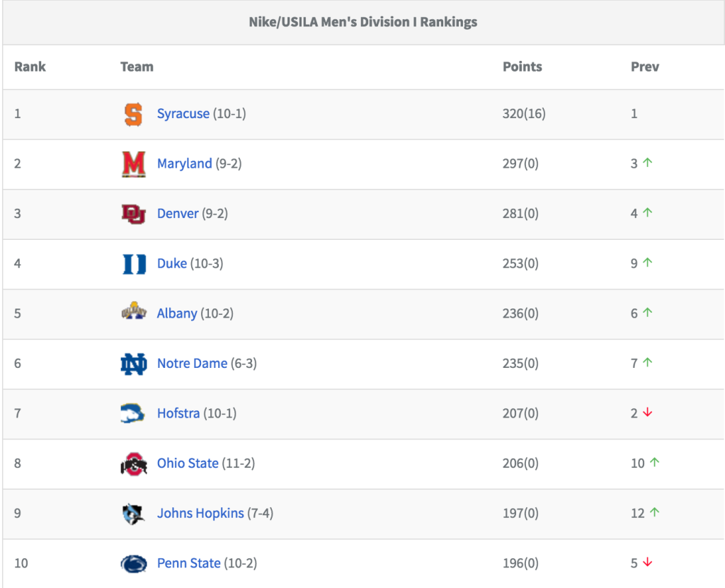
Task: Select Ohio State points value 206(0)
Action: click(x=520, y=463)
